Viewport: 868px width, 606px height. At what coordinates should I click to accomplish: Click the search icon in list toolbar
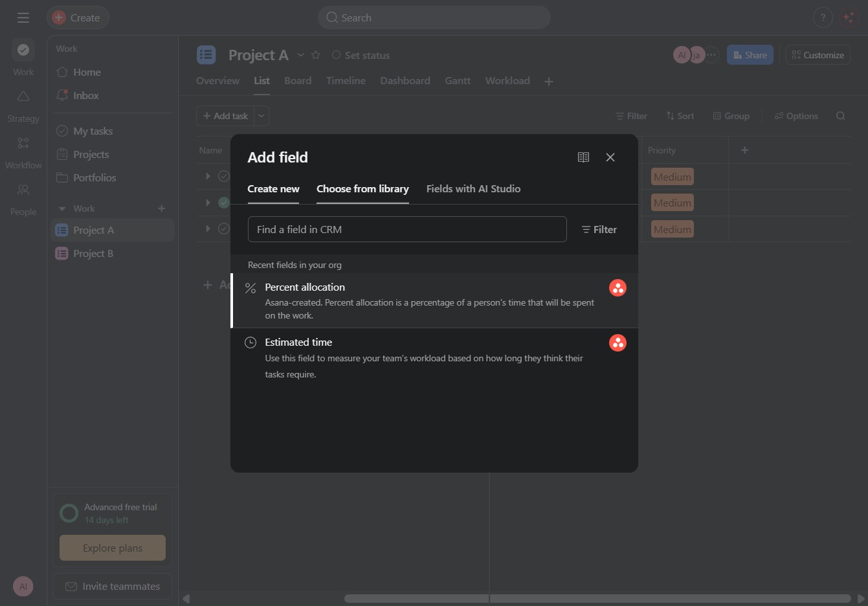(841, 116)
